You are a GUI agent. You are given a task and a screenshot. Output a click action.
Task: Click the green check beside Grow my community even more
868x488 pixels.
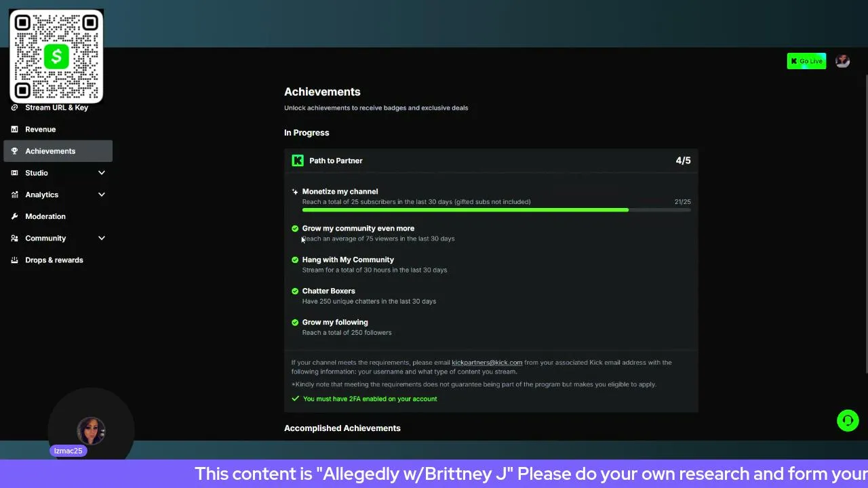295,228
